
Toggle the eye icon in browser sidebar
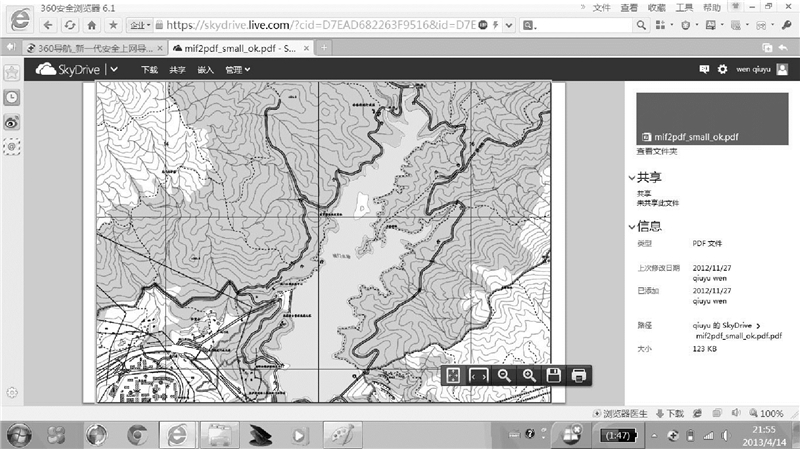point(12,121)
